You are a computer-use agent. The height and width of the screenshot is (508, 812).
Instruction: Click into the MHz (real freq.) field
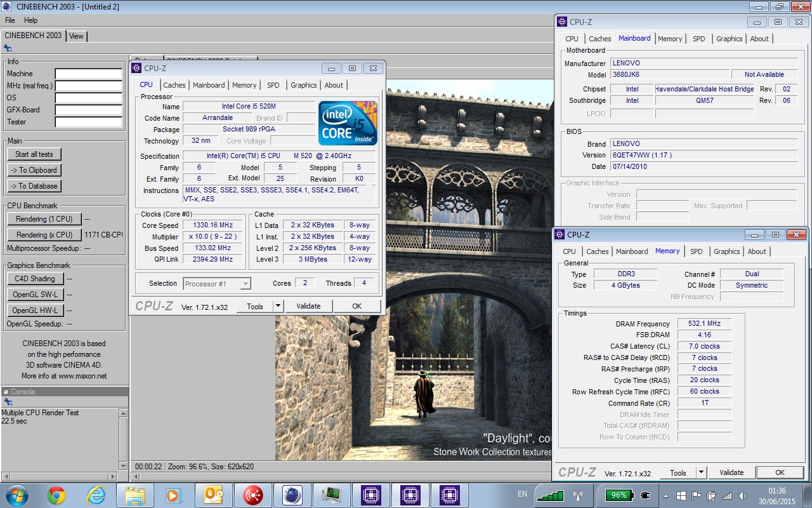click(x=89, y=86)
